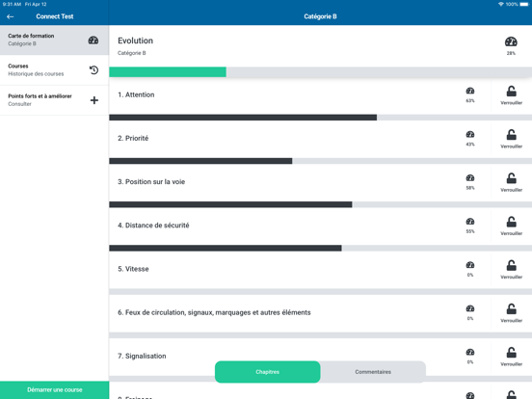Click the Connect Test title
This screenshot has height=399, width=532.
click(x=55, y=16)
